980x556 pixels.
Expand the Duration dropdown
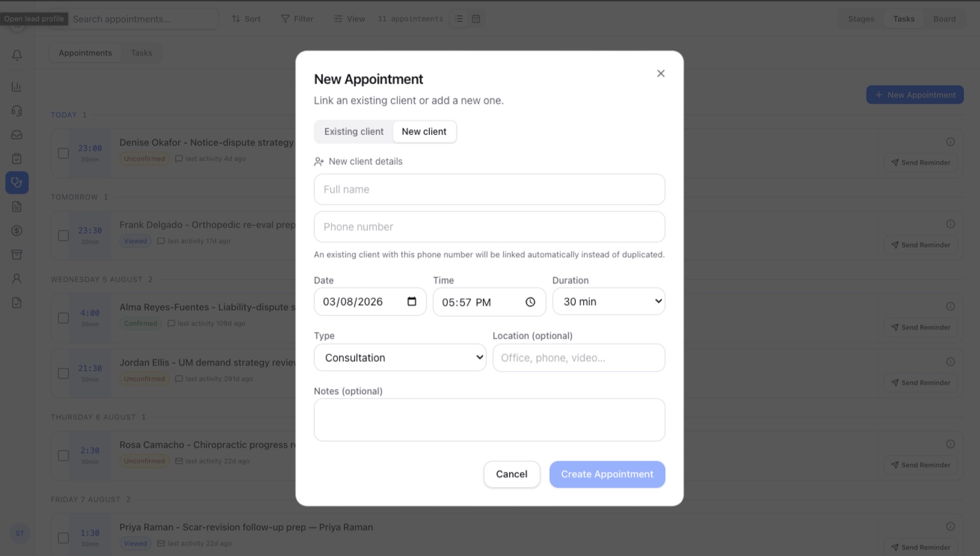(x=609, y=302)
